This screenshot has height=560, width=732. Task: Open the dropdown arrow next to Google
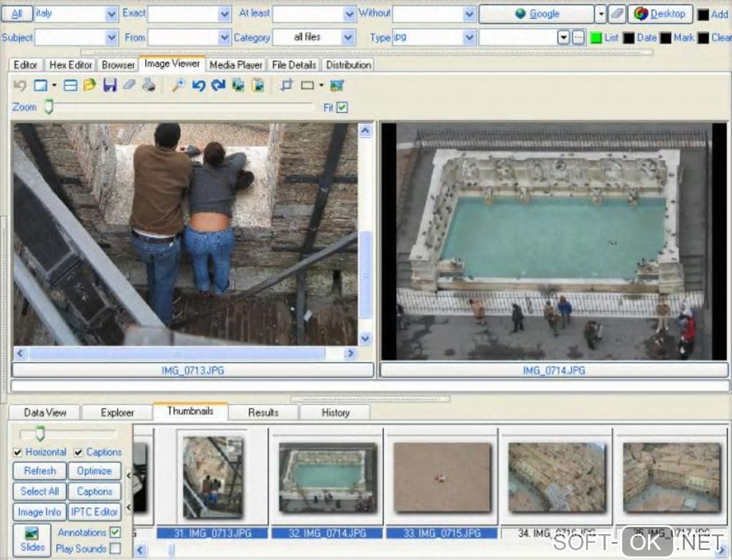(x=600, y=14)
